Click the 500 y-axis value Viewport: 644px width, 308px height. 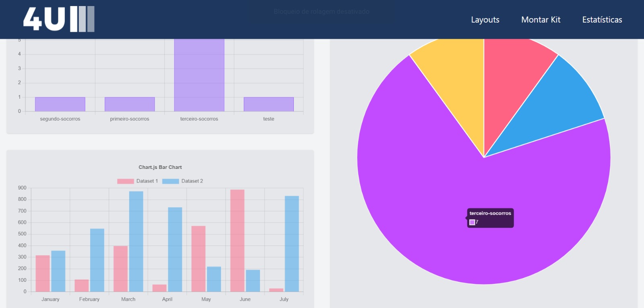coord(22,234)
